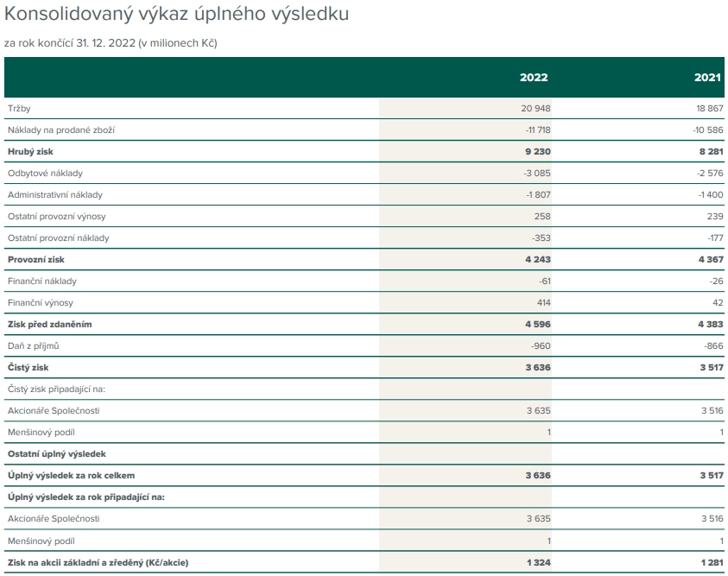Select the Finanční výnosy row label
This screenshot has height=576, width=728.
point(41,303)
